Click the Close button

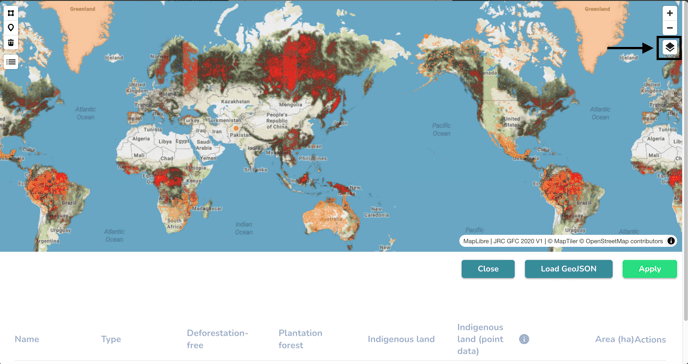[x=488, y=269]
